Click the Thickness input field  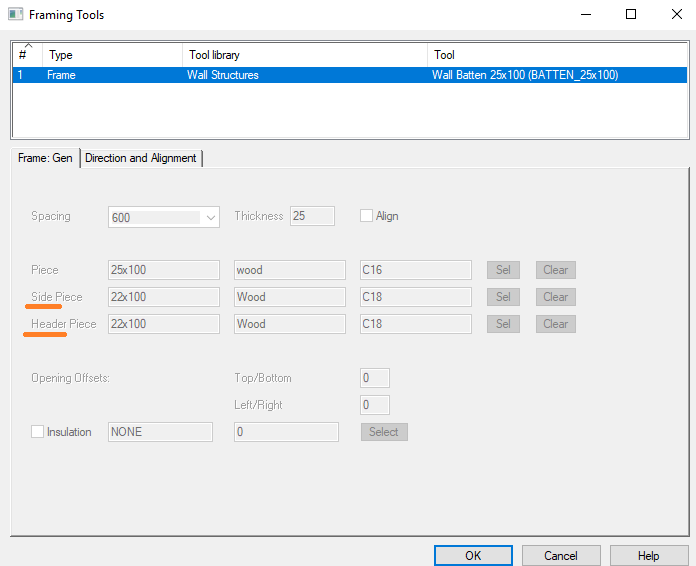point(312,216)
